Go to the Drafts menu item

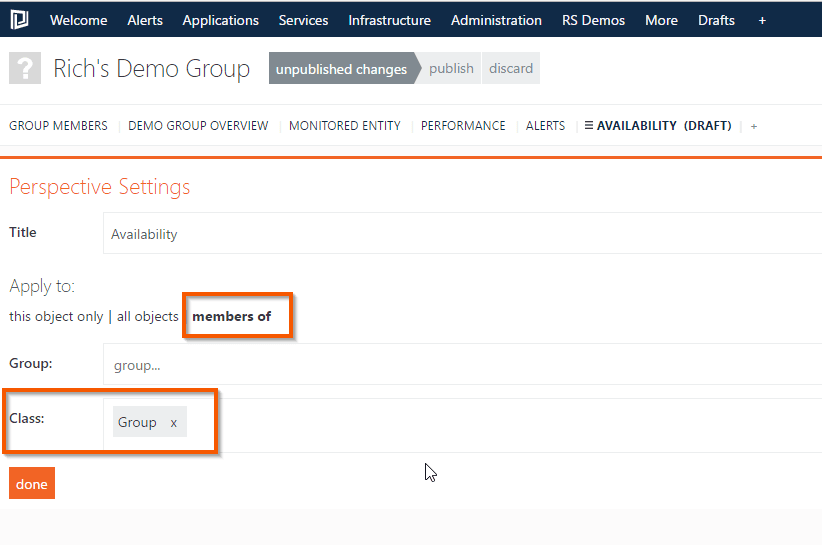click(716, 20)
